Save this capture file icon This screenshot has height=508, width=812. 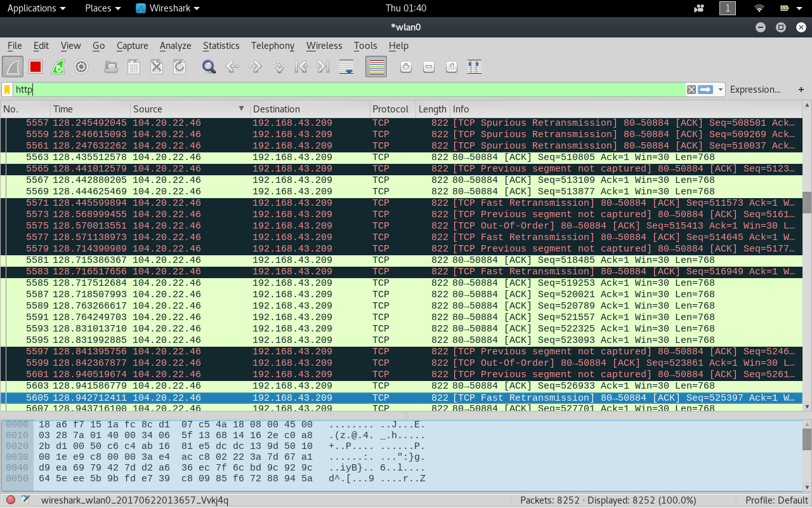pyautogui.click(x=134, y=67)
